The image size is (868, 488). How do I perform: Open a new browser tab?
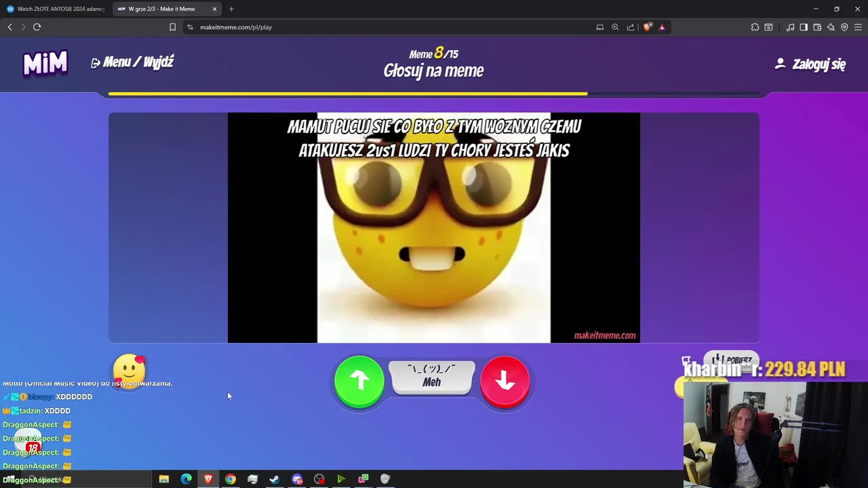pos(231,9)
